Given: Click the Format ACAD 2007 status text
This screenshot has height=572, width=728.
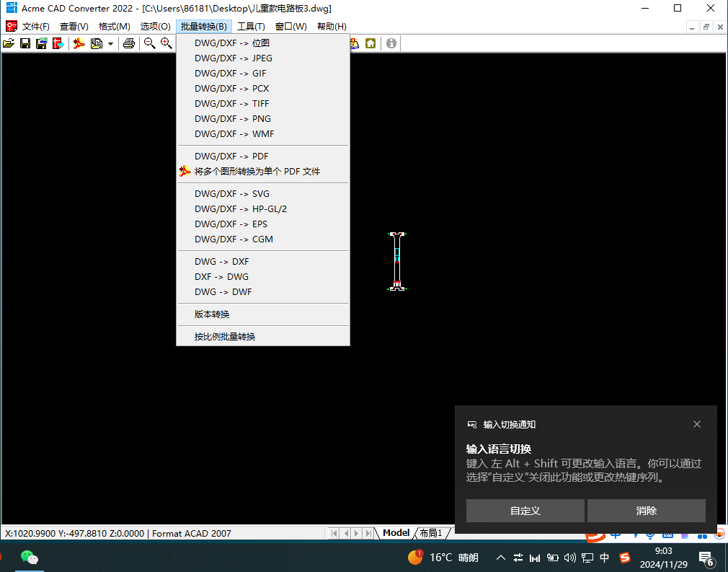Looking at the screenshot, I should 191,534.
